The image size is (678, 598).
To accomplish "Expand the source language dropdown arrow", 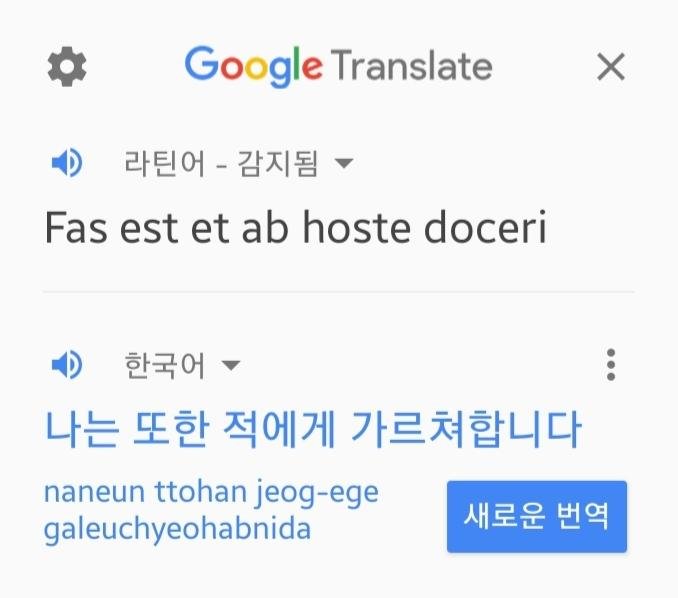I will pyautogui.click(x=344, y=163).
